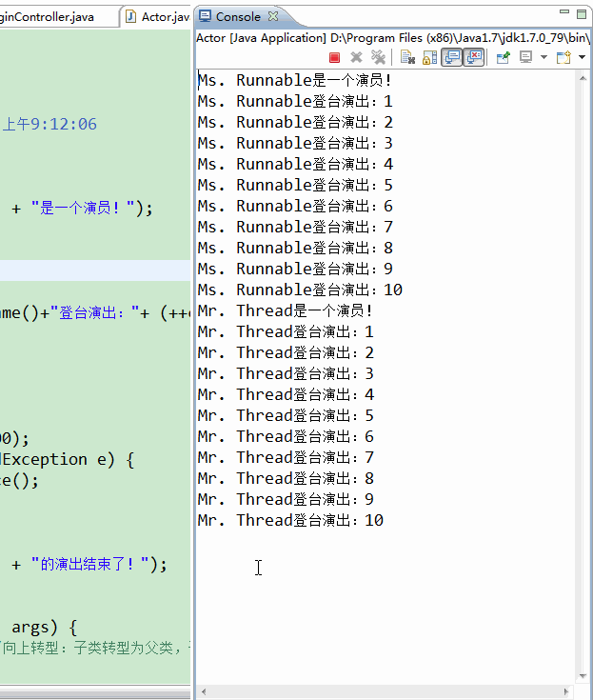Click Remove Launch gray X icon

(356, 57)
